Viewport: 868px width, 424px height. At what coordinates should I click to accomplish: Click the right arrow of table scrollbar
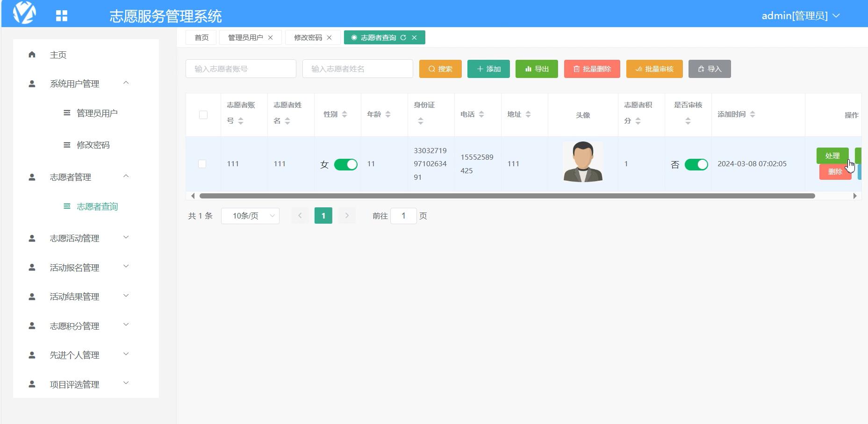coord(855,196)
